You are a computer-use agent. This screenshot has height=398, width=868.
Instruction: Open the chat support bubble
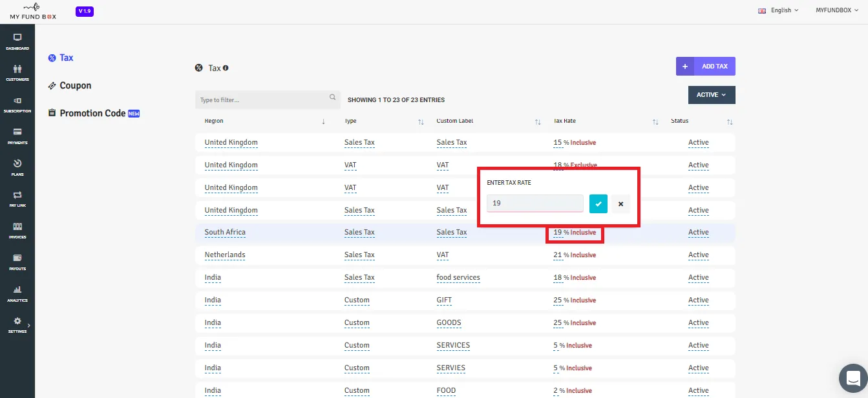(852, 379)
